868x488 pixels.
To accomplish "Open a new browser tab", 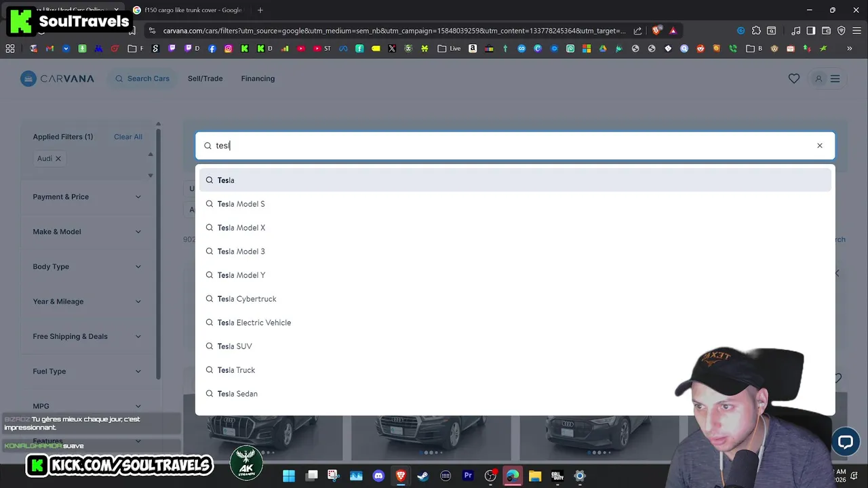I will coord(260,10).
